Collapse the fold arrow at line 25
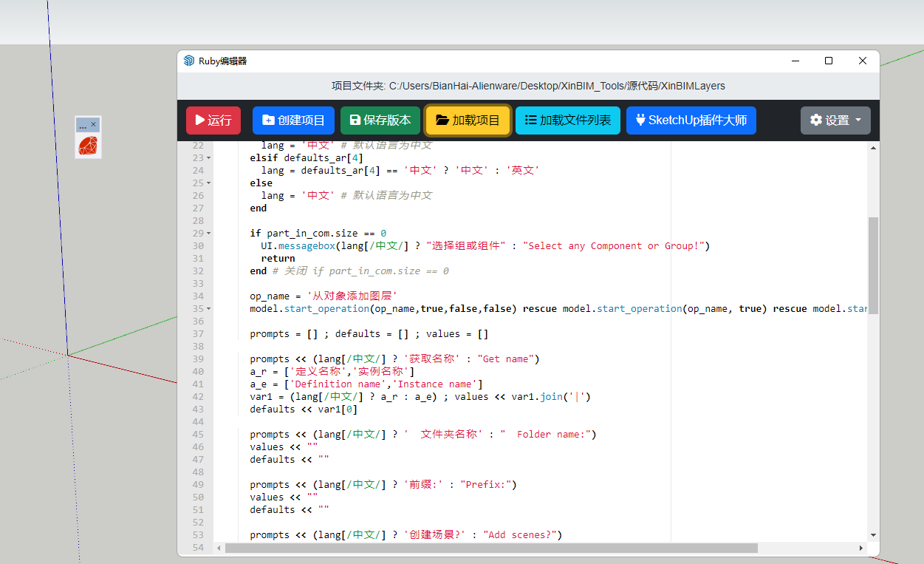 coord(208,183)
